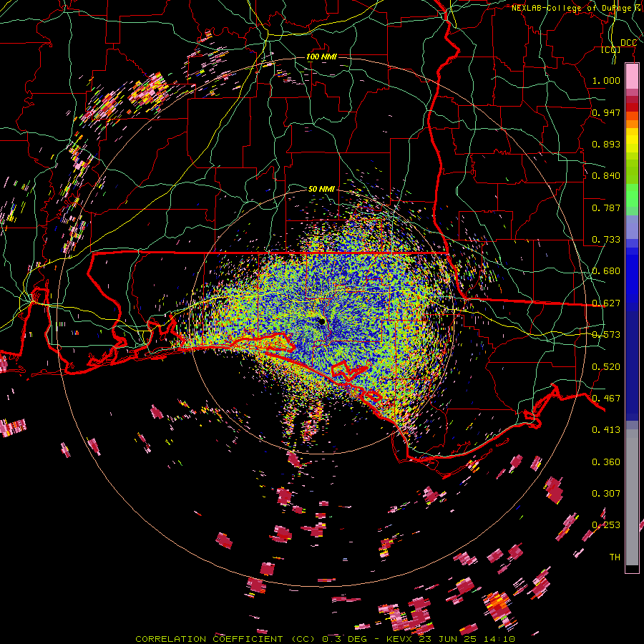Image resolution: width=644 pixels, height=644 pixels.
Task: Click the 0.467 color scale label
Action: [x=606, y=398]
